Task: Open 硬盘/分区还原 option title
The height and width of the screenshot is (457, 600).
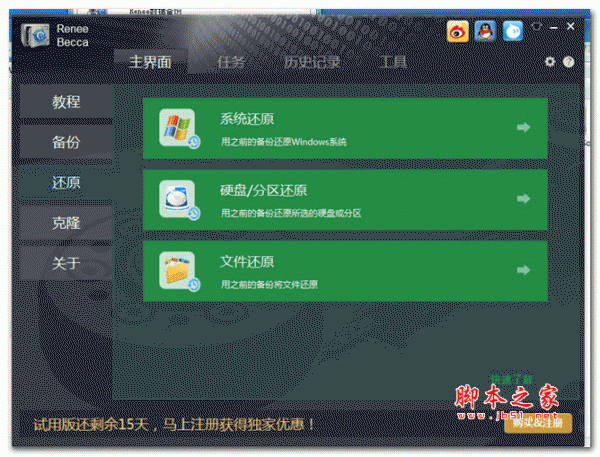Action: click(x=263, y=190)
